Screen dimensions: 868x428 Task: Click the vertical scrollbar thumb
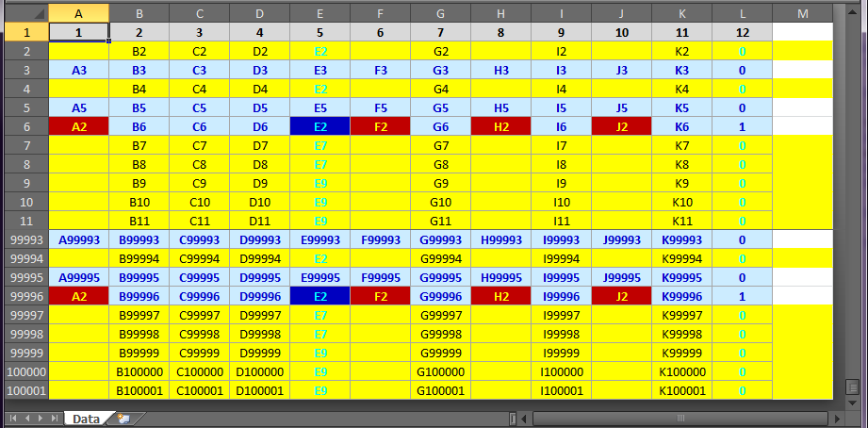click(x=853, y=387)
